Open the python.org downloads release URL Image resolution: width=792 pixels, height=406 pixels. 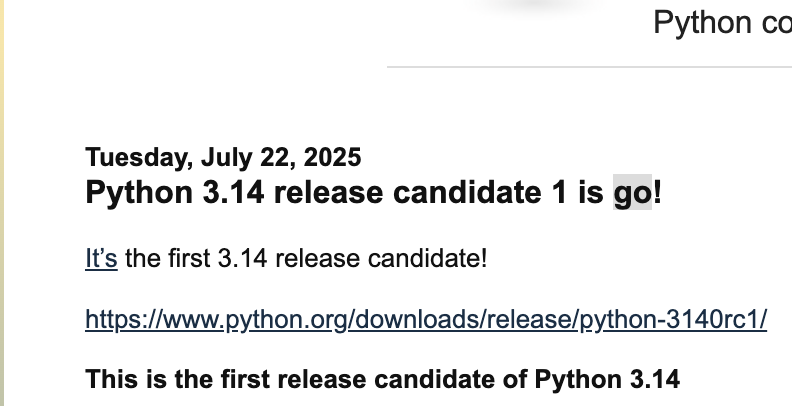coord(426,320)
